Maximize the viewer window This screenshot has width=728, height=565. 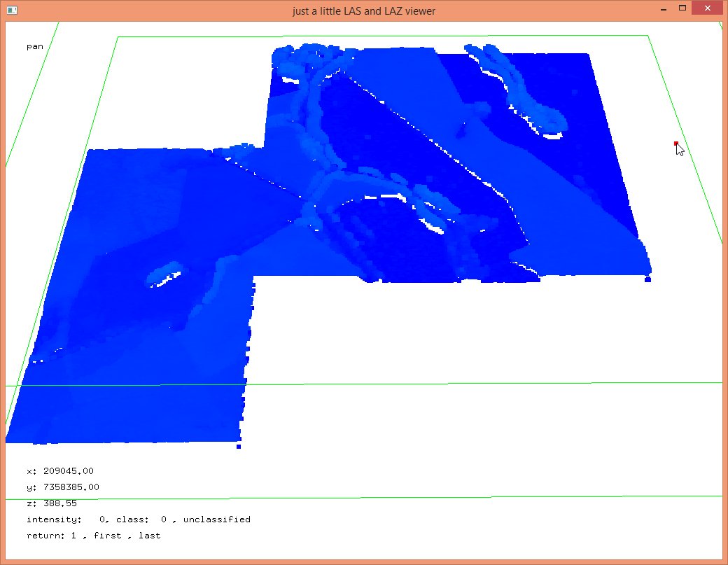(x=681, y=8)
